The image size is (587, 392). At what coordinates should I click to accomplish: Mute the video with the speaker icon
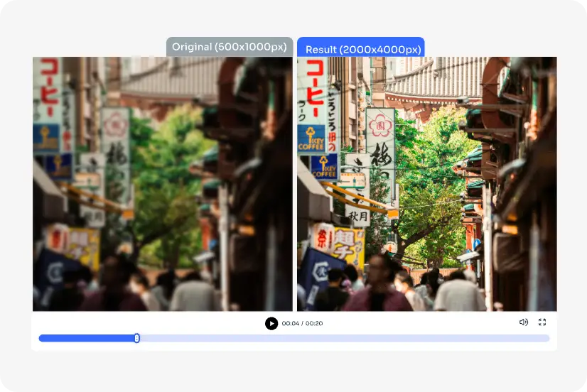524,322
